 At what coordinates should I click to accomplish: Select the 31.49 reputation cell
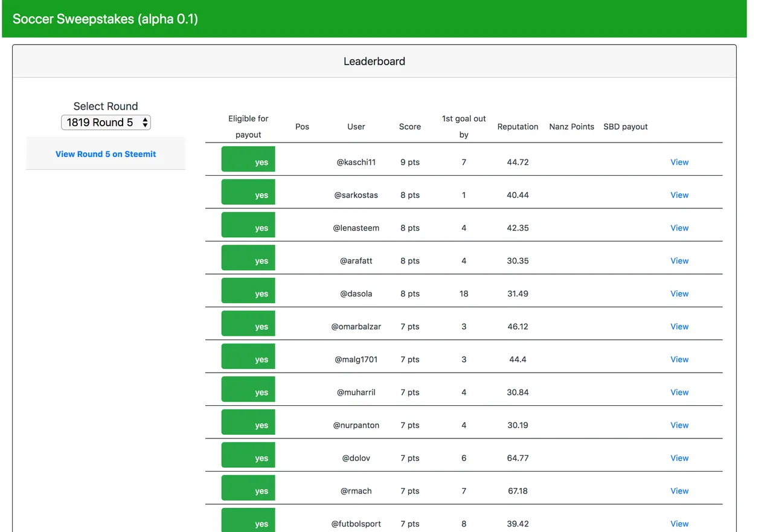point(518,293)
